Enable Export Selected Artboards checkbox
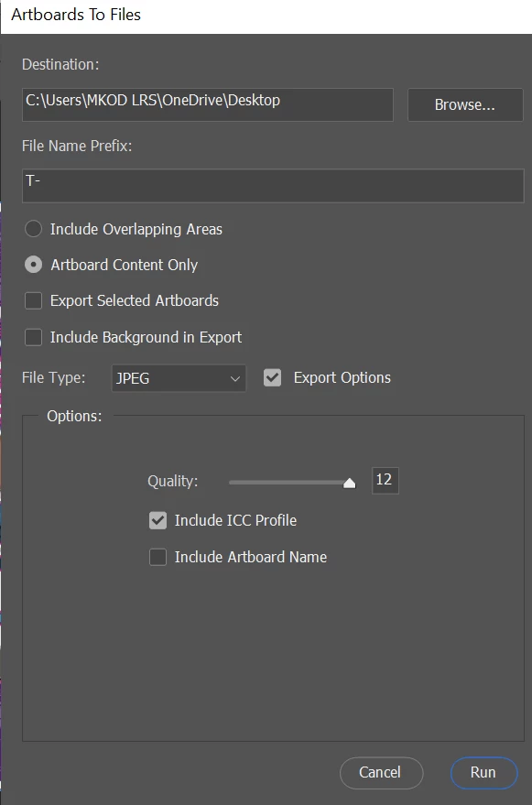Image resolution: width=532 pixels, height=805 pixels. pos(33,301)
